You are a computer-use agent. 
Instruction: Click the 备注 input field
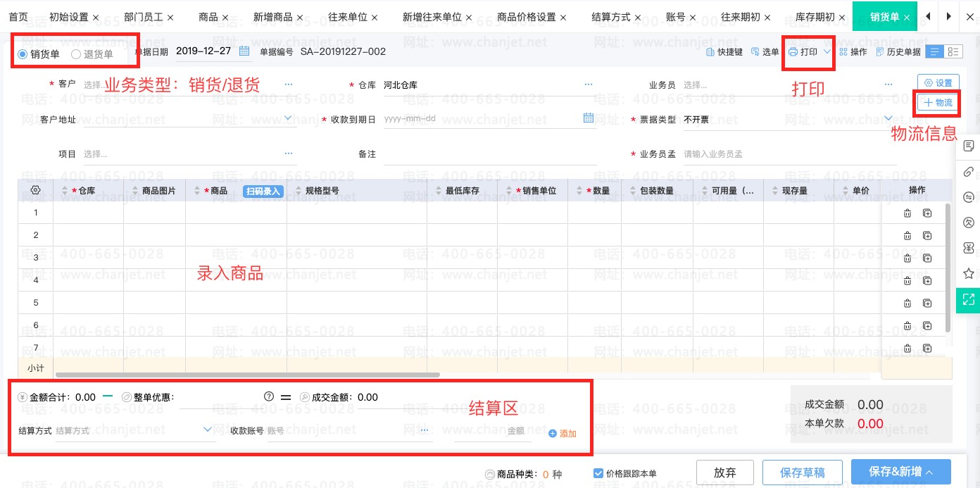(490, 154)
